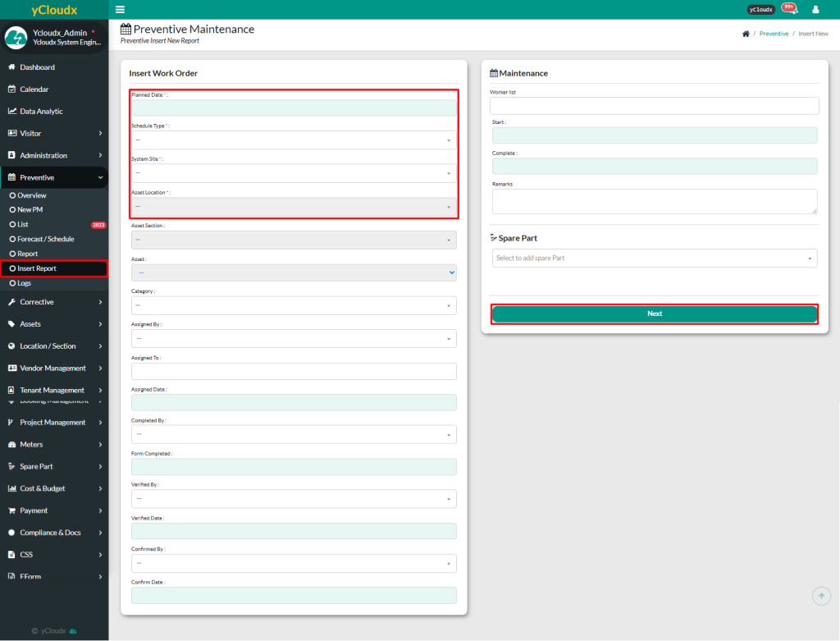840x641 pixels.
Task: Select the Forecast / Schedule submenu item
Action: click(x=45, y=239)
